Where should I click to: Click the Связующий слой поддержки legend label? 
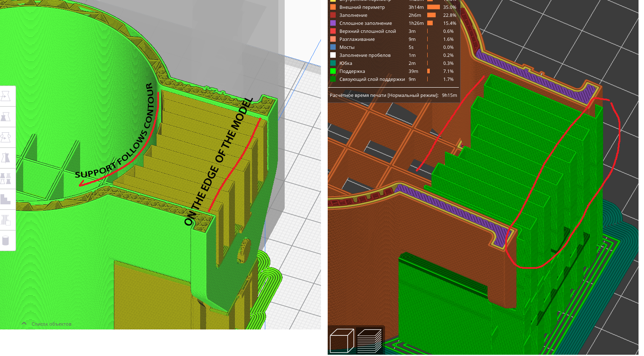372,79
